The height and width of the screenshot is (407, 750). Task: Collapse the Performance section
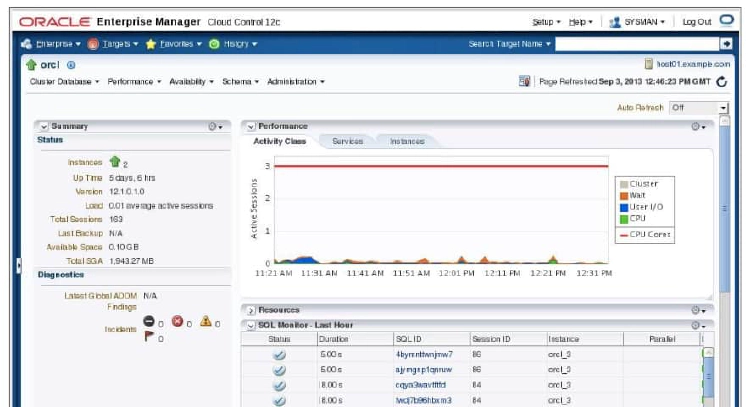click(251, 127)
